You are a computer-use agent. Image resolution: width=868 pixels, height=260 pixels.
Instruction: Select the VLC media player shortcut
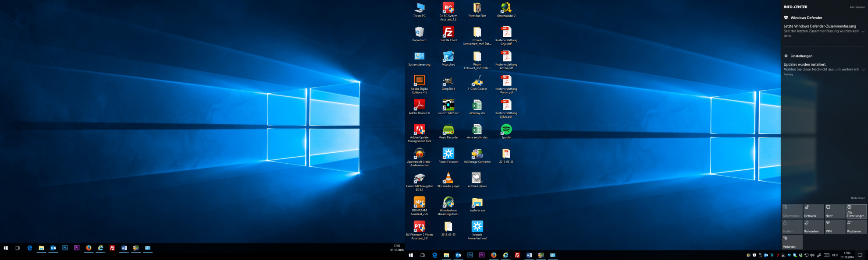[448, 180]
